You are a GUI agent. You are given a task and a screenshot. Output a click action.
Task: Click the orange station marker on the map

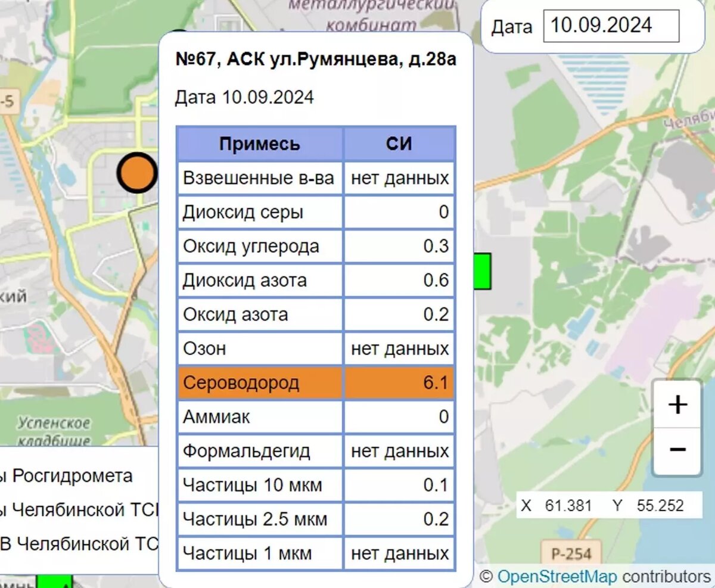[x=138, y=172]
